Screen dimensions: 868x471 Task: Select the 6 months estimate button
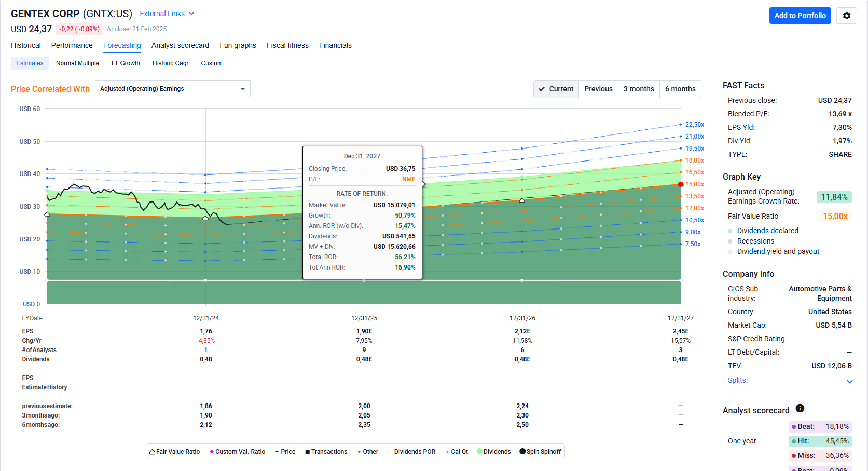pyautogui.click(x=680, y=89)
